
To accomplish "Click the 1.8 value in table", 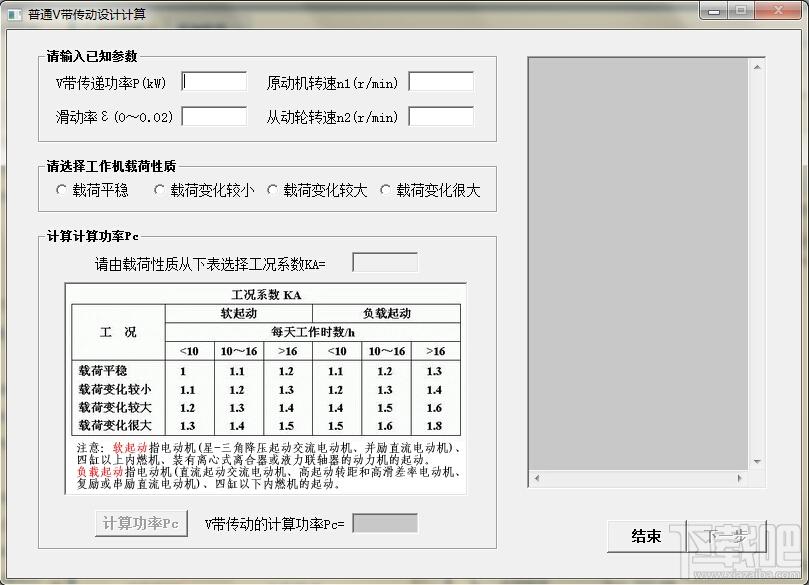I will point(434,426).
